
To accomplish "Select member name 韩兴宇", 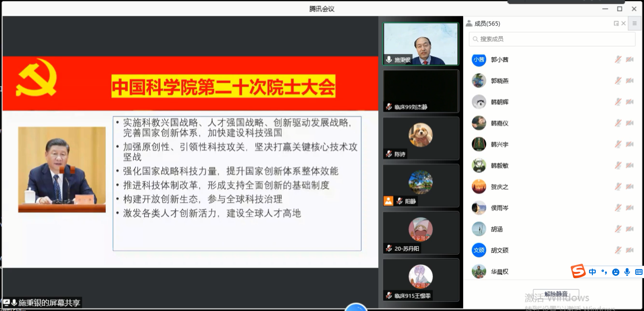I will (500, 145).
